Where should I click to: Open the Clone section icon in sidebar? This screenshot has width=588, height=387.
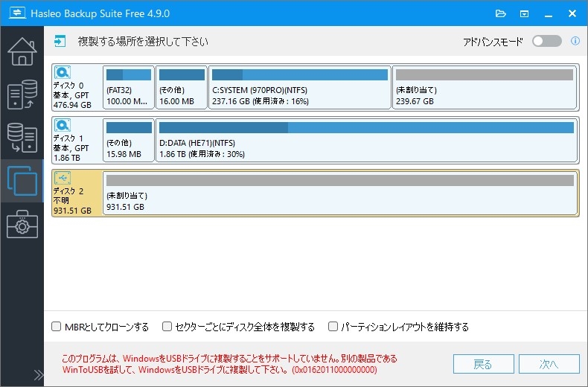(22, 181)
